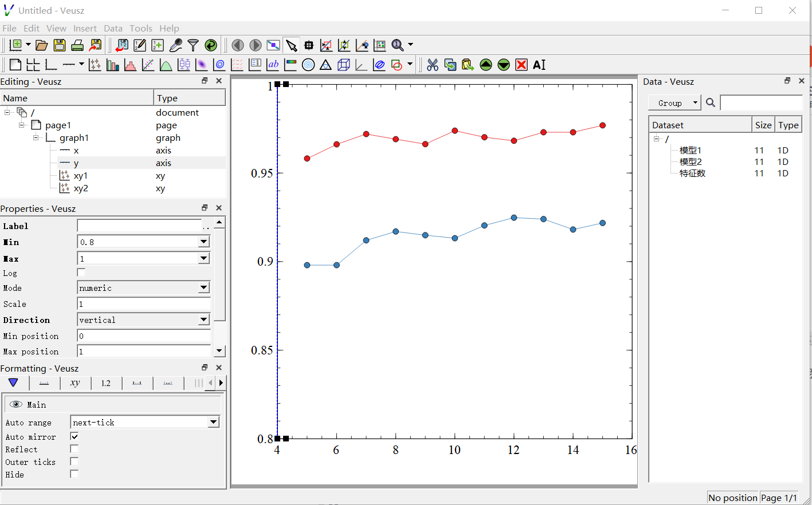
Task: Open the Tools menu
Action: click(141, 28)
